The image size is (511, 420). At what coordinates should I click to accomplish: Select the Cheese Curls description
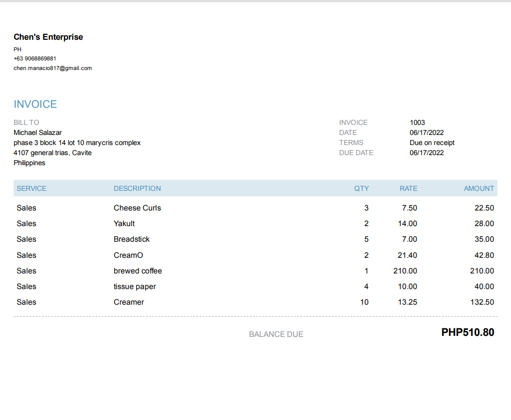coord(138,207)
